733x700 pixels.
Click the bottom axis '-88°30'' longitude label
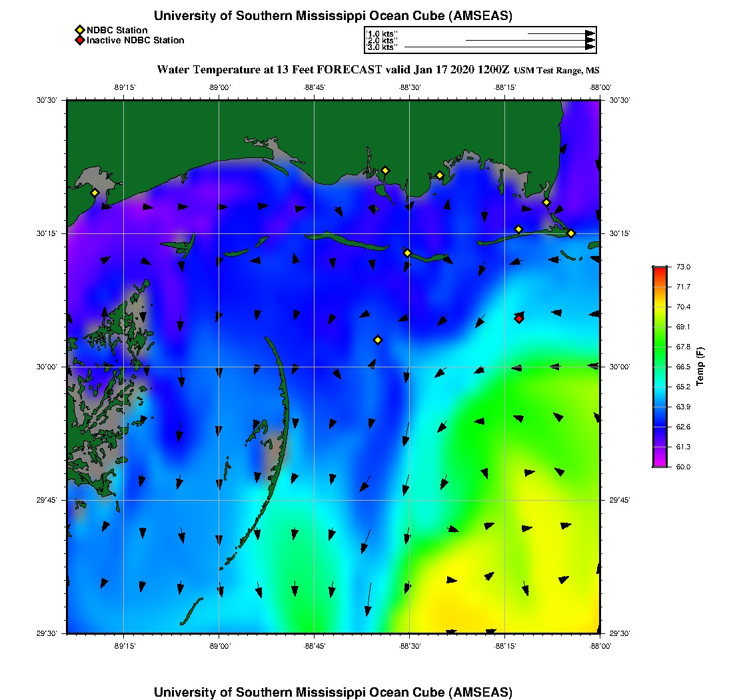(410, 646)
